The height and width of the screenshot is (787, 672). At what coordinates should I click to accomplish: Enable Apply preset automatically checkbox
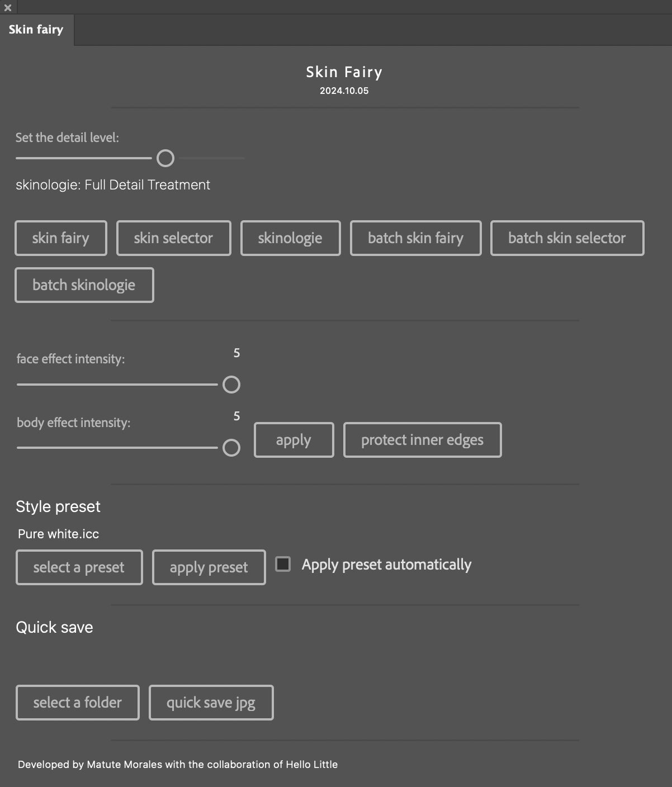283,564
